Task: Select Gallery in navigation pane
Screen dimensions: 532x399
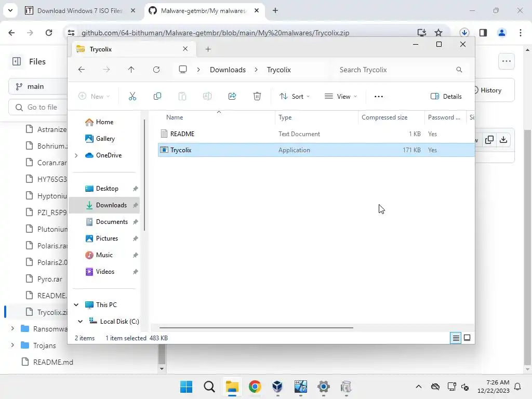Action: point(100,138)
